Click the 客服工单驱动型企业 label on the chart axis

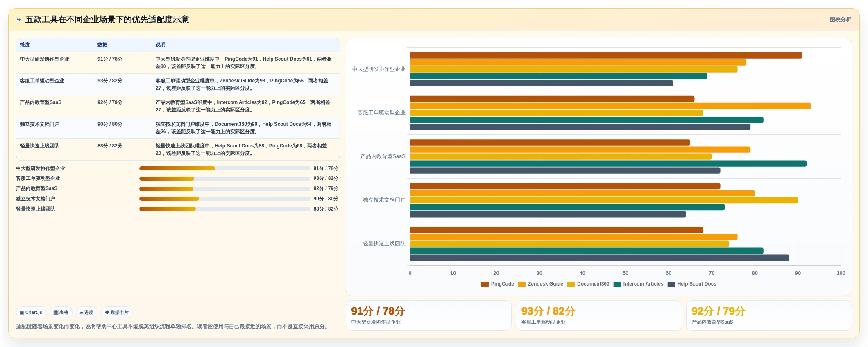[381, 113]
